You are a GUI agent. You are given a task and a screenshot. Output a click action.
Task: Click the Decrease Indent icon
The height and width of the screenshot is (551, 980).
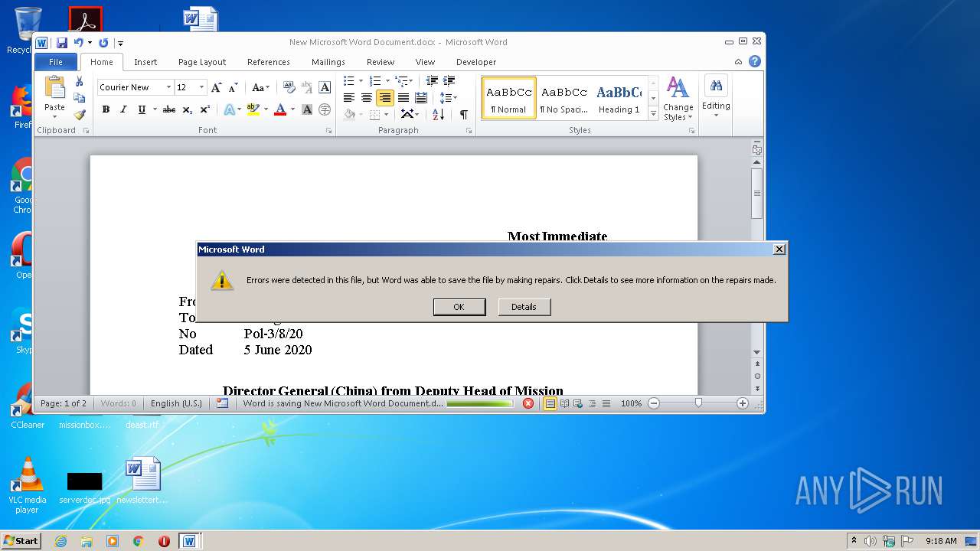click(x=432, y=81)
